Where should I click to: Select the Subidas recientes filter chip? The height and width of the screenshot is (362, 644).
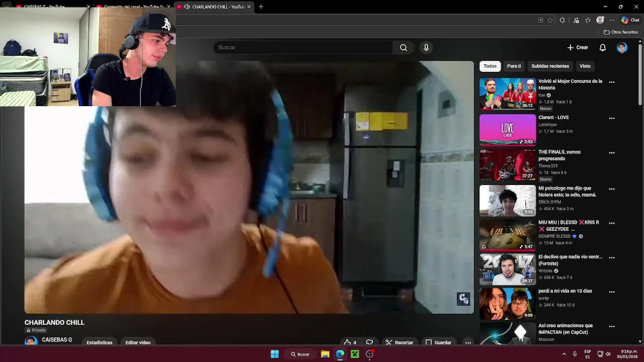550,66
